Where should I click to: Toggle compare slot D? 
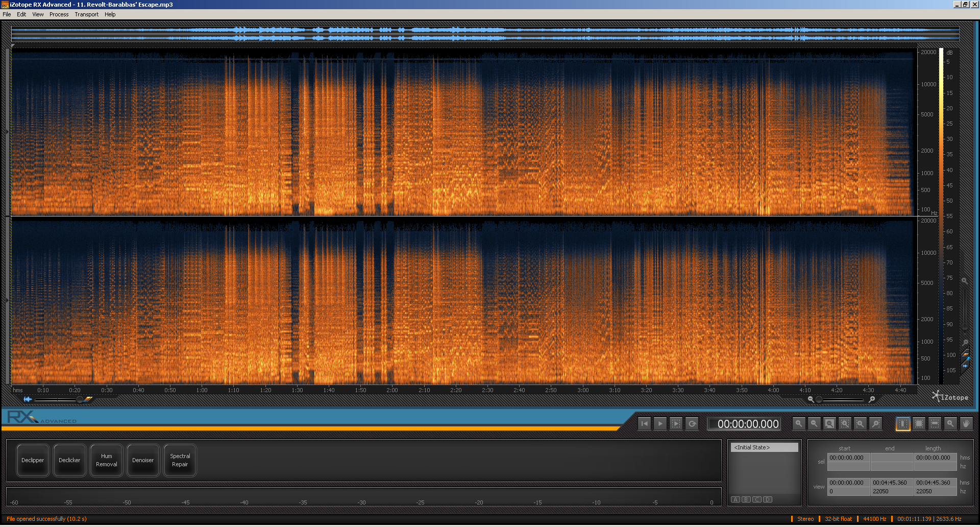768,499
